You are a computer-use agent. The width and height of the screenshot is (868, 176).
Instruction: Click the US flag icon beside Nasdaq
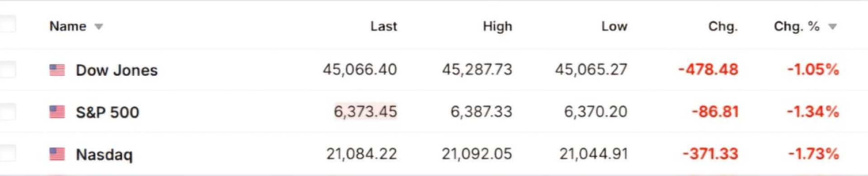(x=57, y=154)
